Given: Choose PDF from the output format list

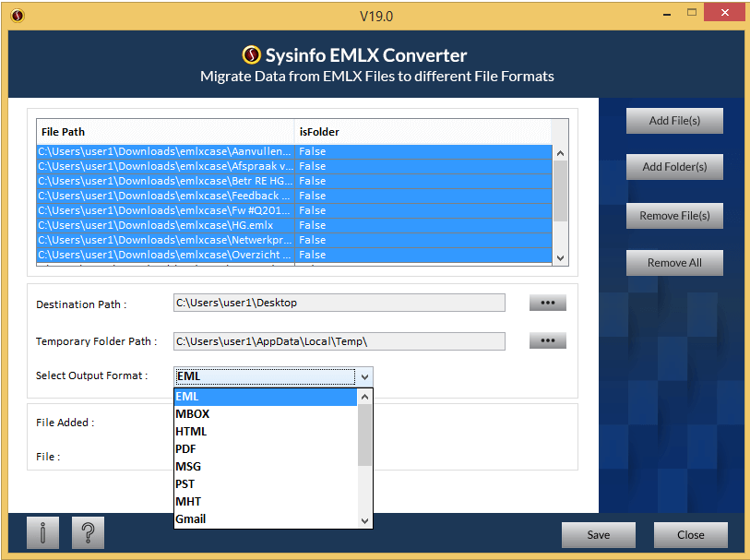Looking at the screenshot, I should (x=266, y=449).
